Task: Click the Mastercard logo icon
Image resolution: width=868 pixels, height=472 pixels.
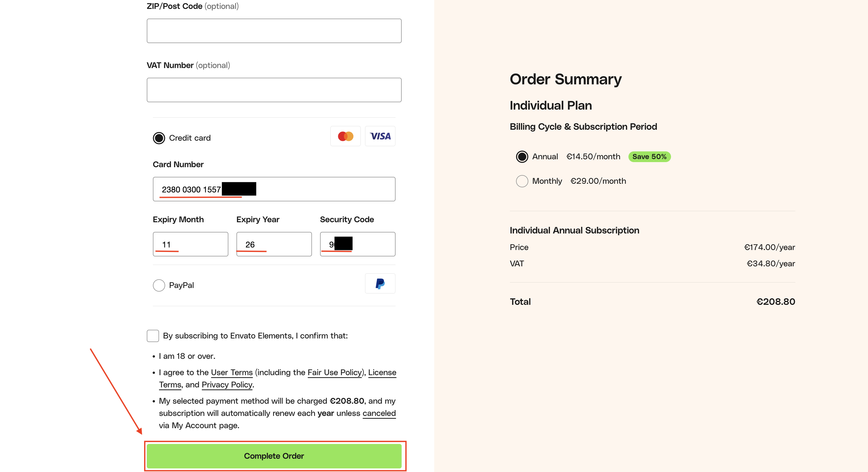Action: (345, 136)
